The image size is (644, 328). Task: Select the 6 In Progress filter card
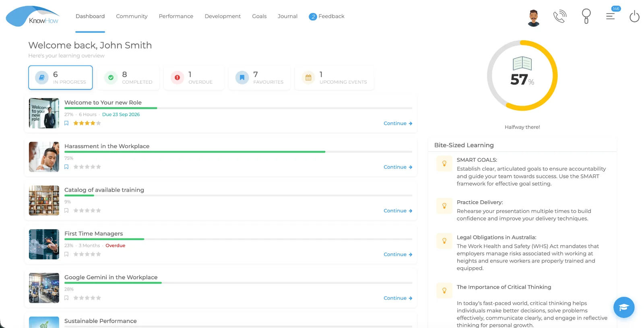click(x=60, y=78)
